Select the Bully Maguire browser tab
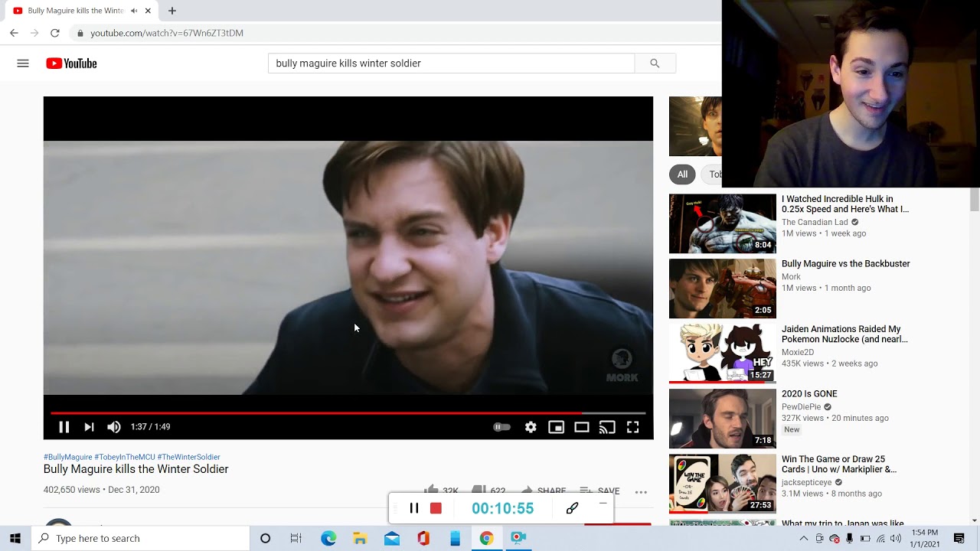 [x=80, y=11]
